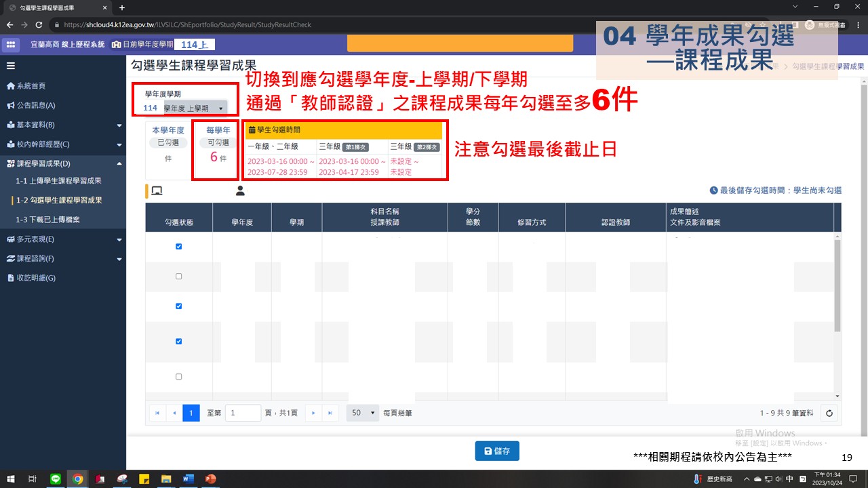Collapse 課程學習成果(D) sidebar section

[63, 163]
